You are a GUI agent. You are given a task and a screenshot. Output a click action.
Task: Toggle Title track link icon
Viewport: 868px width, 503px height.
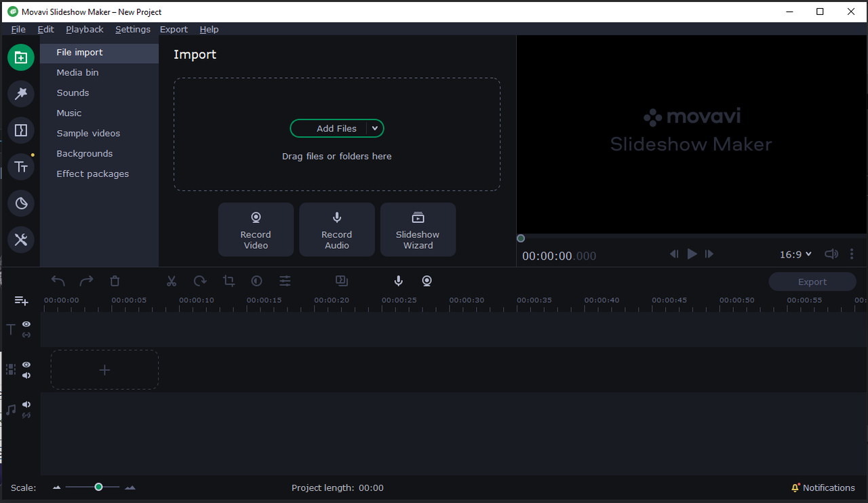pos(26,335)
